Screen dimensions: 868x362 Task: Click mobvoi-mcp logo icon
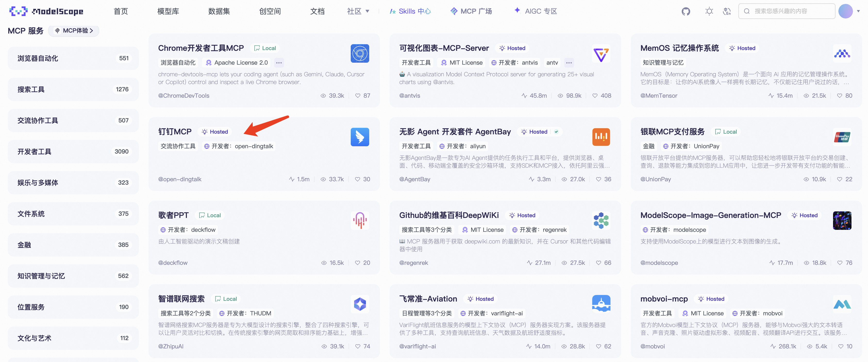pyautogui.click(x=842, y=304)
